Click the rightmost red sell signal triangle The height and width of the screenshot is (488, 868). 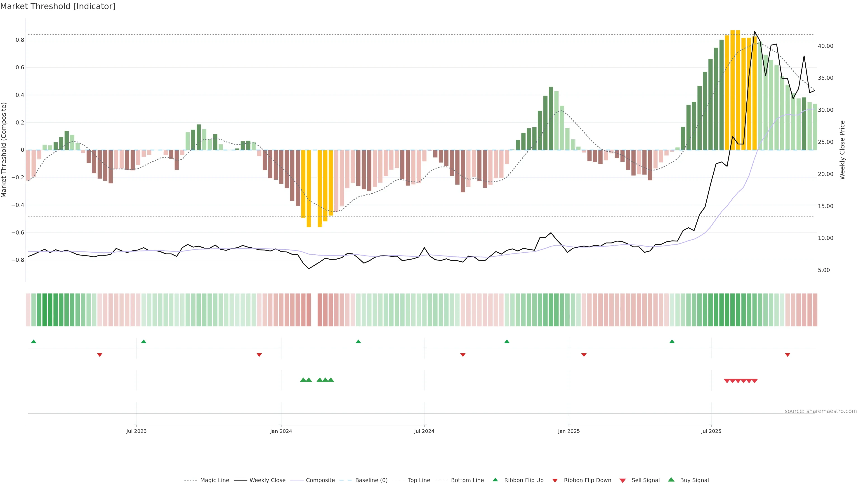coord(755,381)
